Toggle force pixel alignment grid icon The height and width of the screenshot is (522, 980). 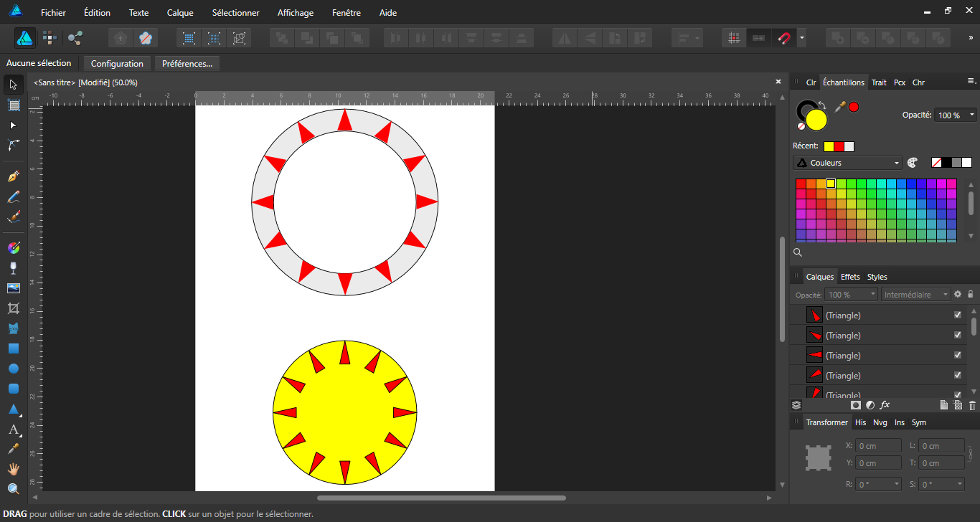point(733,38)
